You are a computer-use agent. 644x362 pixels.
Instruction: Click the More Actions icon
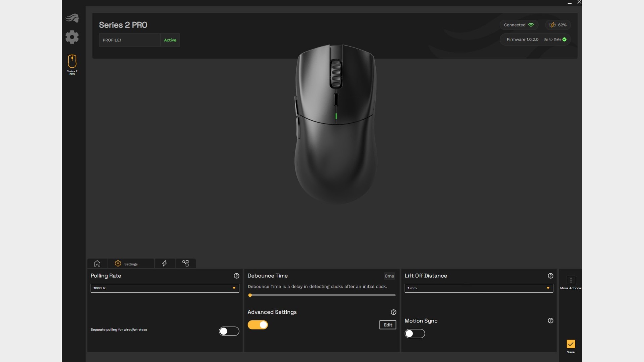pos(571,280)
